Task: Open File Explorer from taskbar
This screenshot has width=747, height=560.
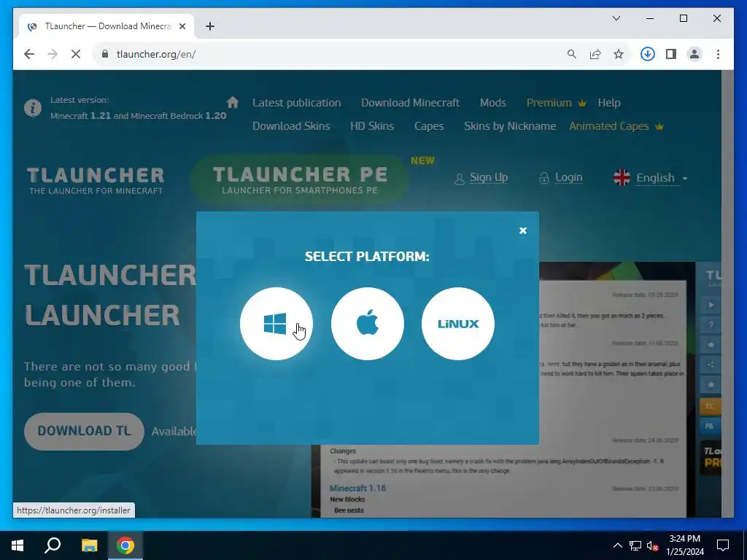Action: coord(89,545)
